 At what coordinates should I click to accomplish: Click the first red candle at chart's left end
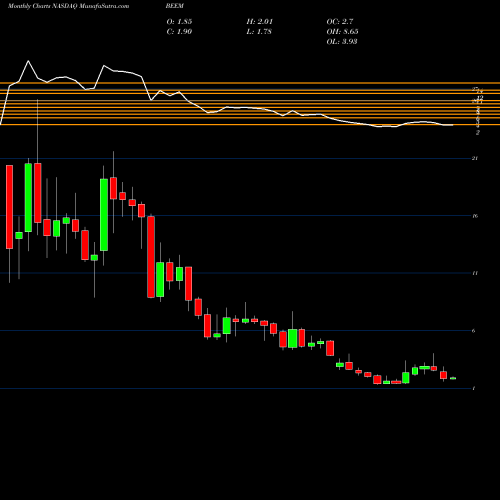(9, 207)
